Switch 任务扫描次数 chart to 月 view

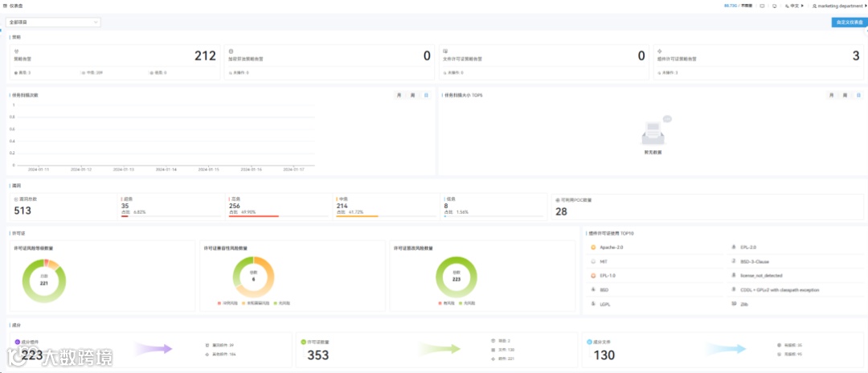(399, 95)
